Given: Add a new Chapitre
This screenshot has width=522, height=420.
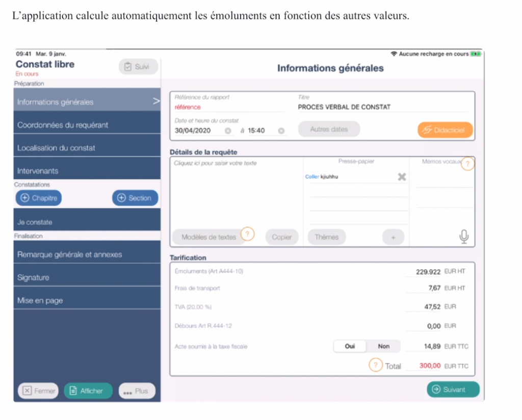Looking at the screenshot, I should pos(39,198).
